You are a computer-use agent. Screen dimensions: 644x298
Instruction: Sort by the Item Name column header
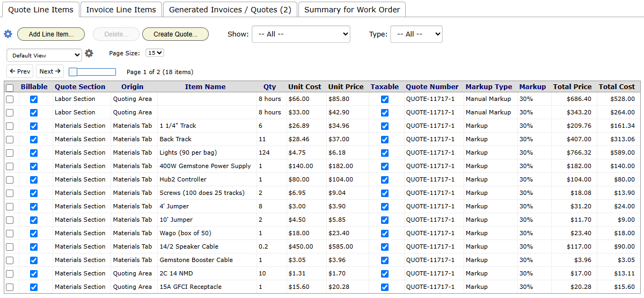(x=206, y=87)
